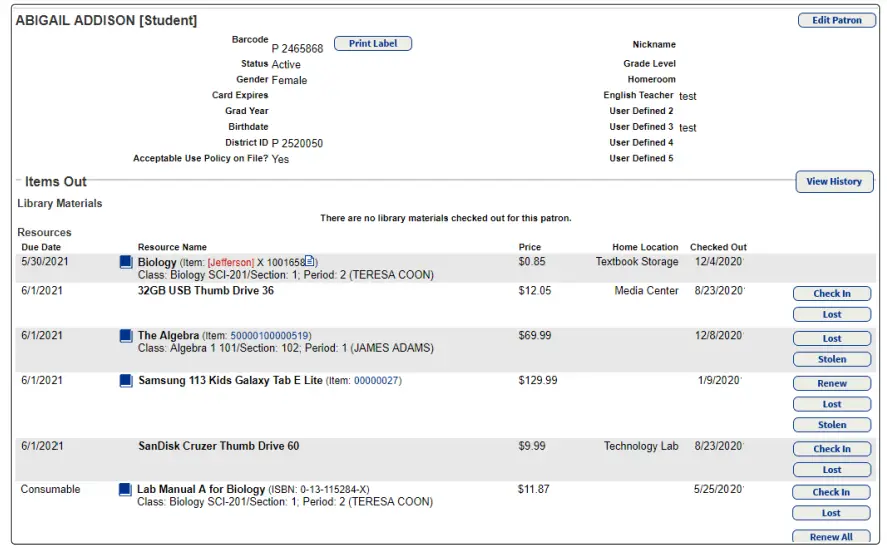
Task: Click the Jefferson item link
Action: pos(231,263)
